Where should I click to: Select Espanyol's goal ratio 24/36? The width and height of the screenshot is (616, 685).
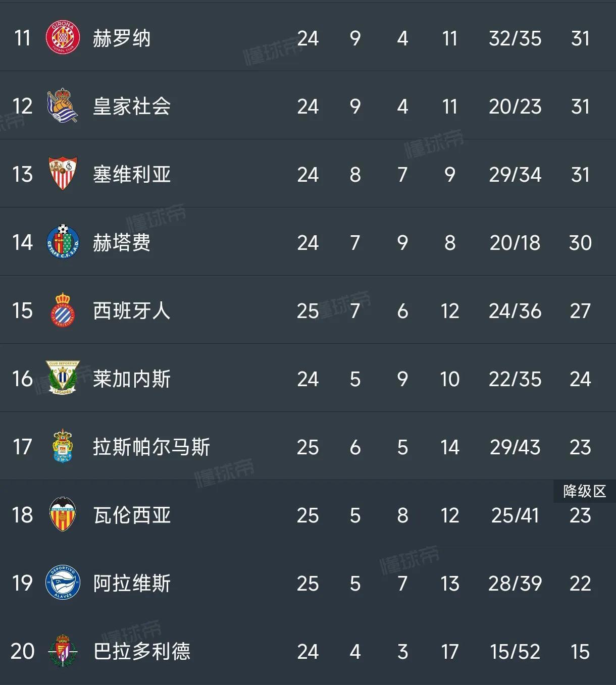514,311
